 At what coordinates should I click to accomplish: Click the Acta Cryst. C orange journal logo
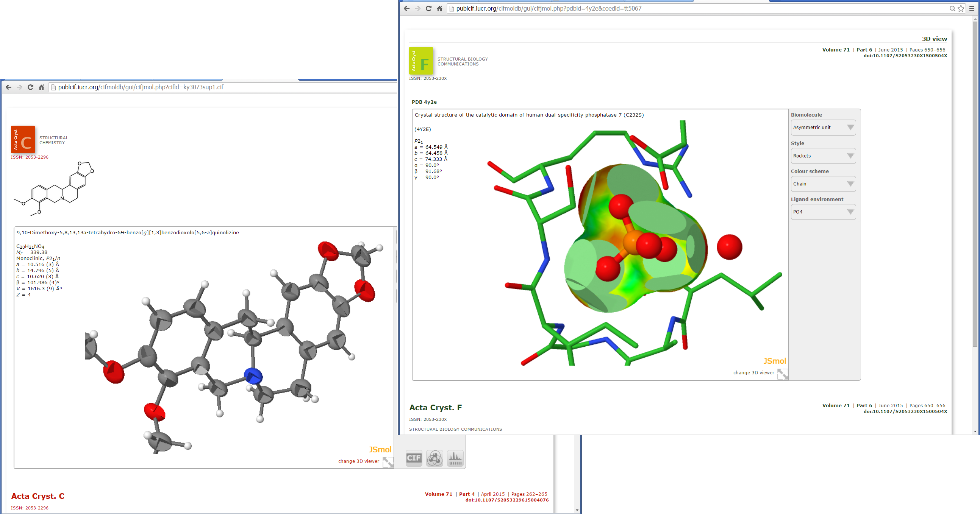(23, 140)
